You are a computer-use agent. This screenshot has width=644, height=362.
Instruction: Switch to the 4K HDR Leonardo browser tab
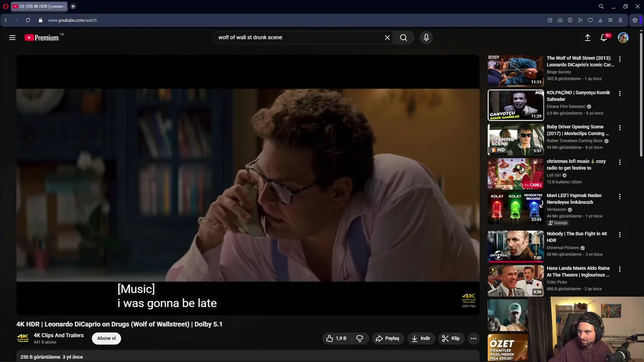(40, 7)
